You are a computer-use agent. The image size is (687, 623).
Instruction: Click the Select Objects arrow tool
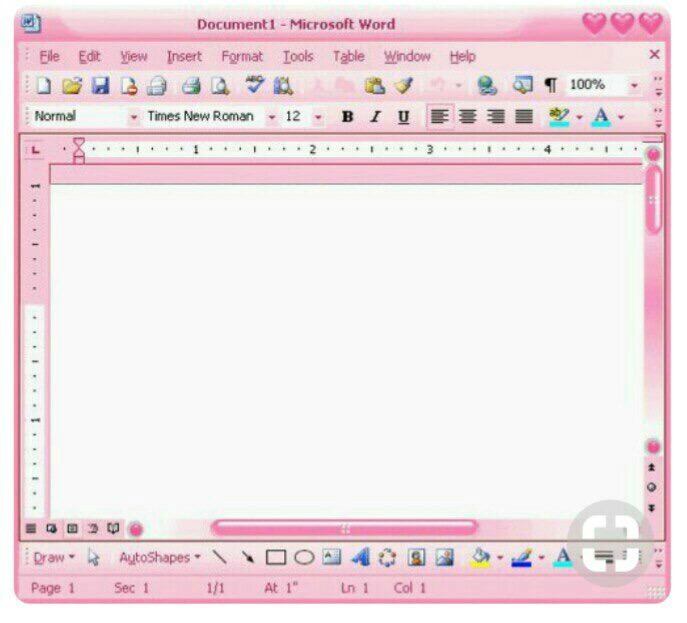pos(93,557)
